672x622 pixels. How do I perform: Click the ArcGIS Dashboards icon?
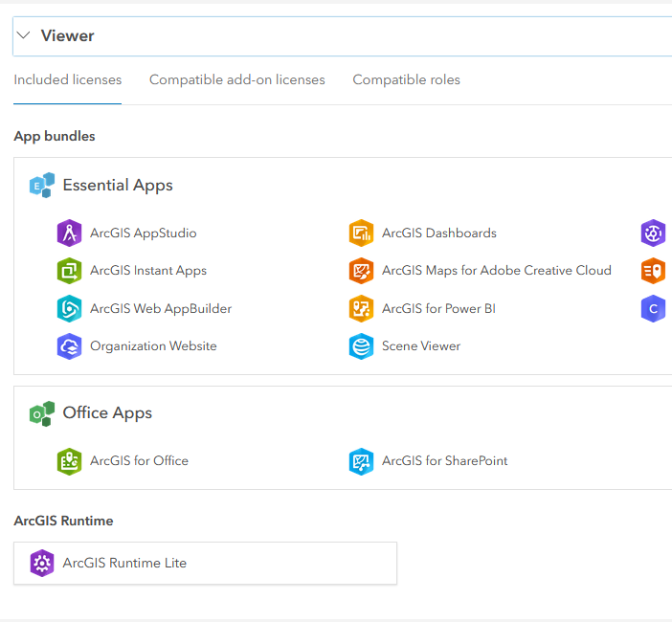[361, 233]
